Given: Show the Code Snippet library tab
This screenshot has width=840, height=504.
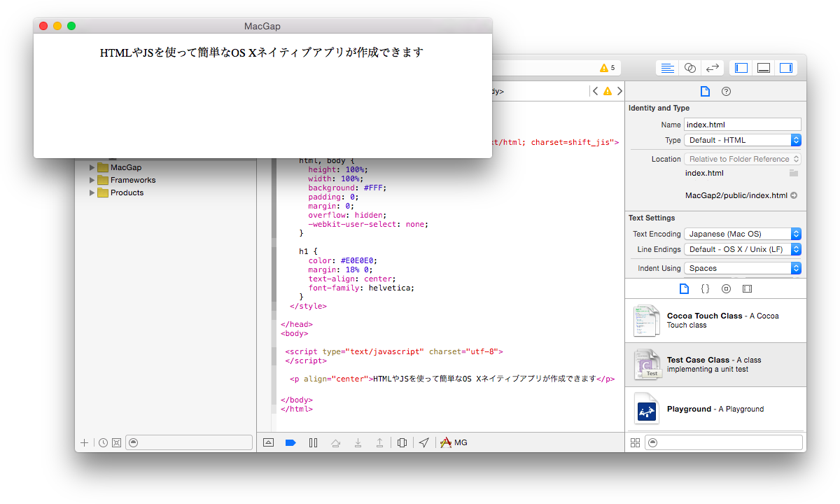Looking at the screenshot, I should click(705, 288).
